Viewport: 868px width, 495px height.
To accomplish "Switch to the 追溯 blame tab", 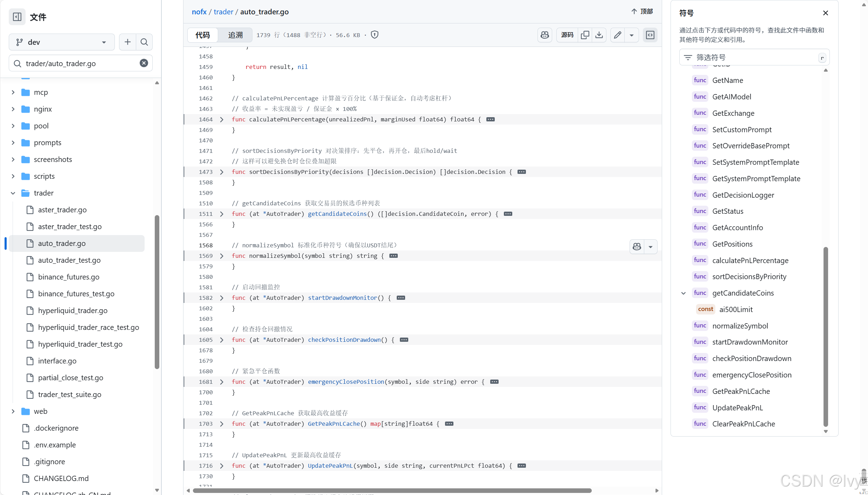I will tap(235, 35).
